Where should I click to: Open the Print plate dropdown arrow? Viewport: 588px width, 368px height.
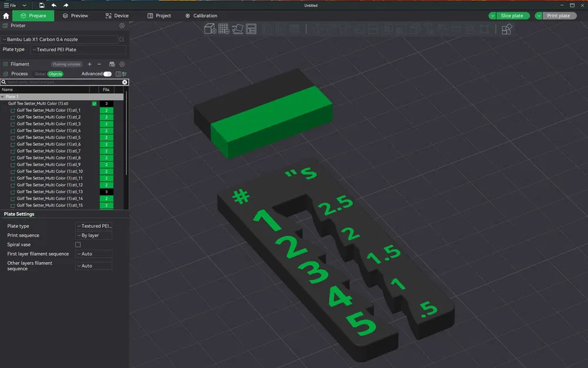pos(539,16)
